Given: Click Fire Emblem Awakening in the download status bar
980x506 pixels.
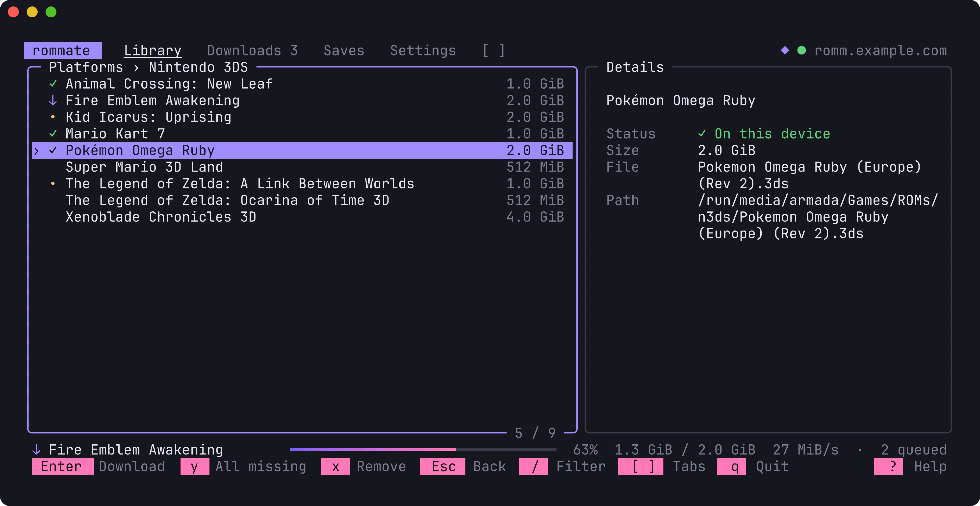Looking at the screenshot, I should point(136,450).
